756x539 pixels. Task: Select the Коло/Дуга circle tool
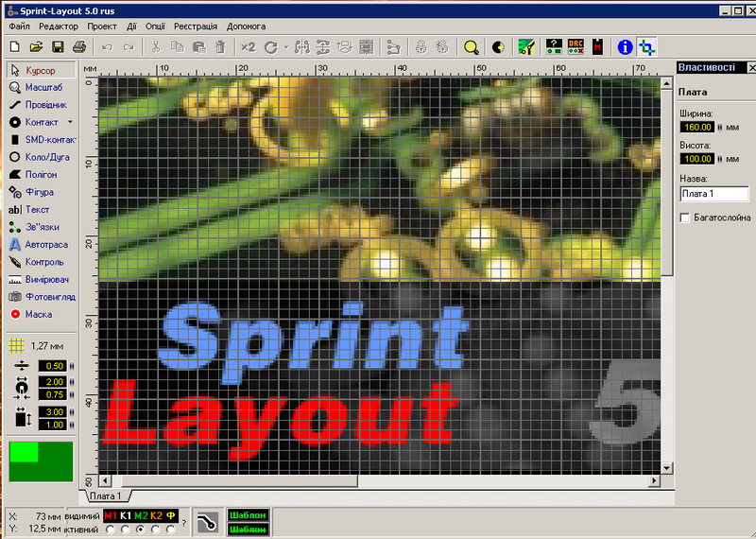[41, 157]
